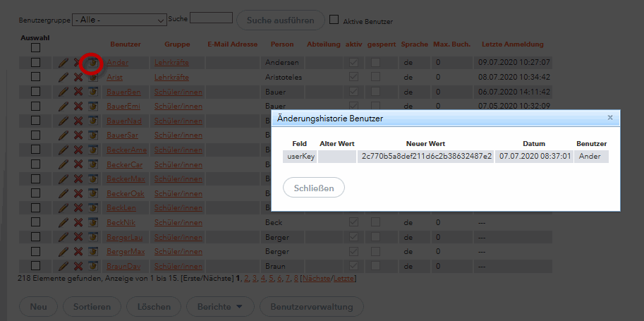
Task: Select the Neuer Wert userKey hash cell
Action: [x=425, y=157]
